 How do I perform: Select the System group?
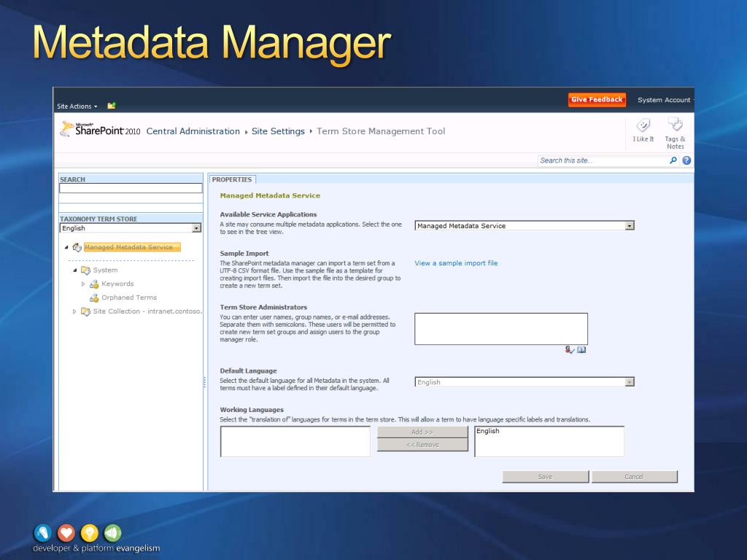click(105, 270)
